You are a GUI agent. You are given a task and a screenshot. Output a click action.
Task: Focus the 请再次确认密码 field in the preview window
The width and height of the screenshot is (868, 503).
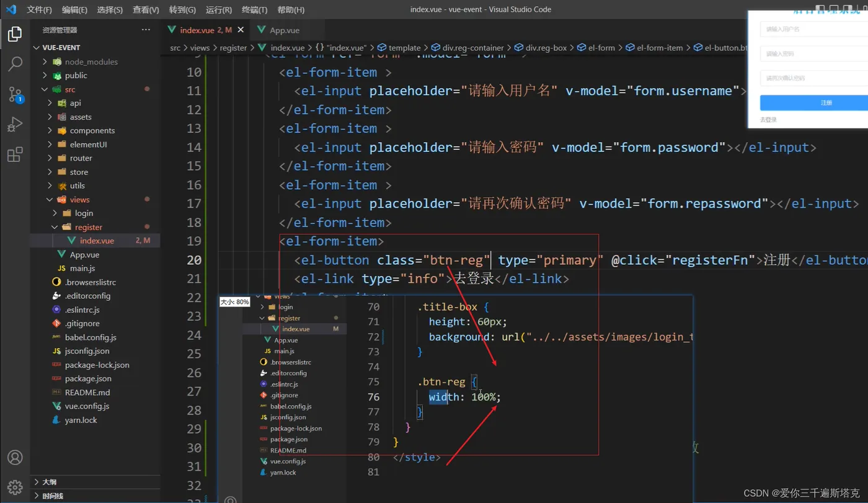pos(814,78)
